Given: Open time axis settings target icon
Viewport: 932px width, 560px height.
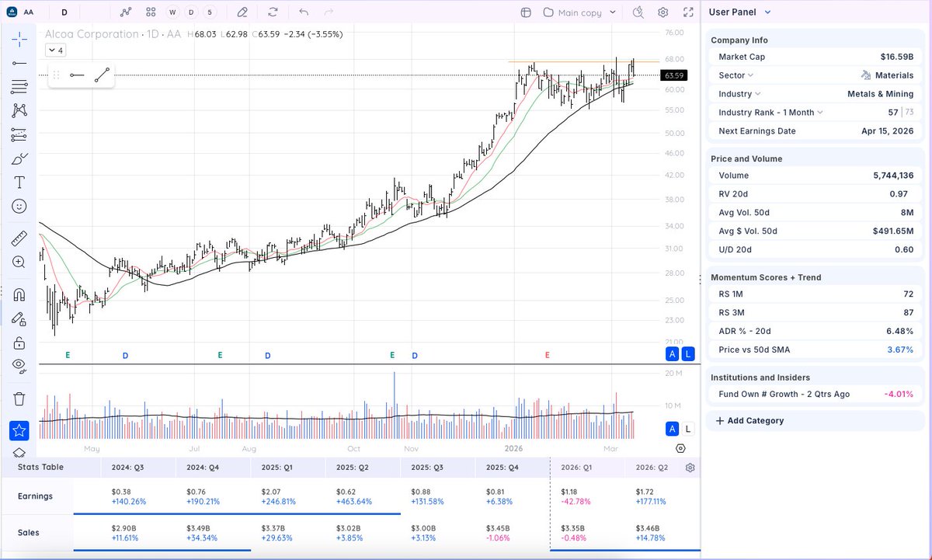Looking at the screenshot, I should pyautogui.click(x=680, y=448).
